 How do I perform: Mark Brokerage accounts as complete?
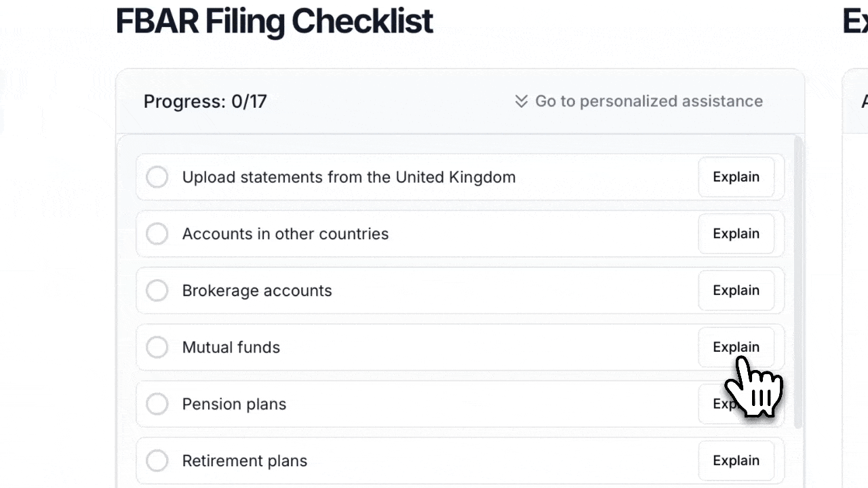(x=157, y=291)
